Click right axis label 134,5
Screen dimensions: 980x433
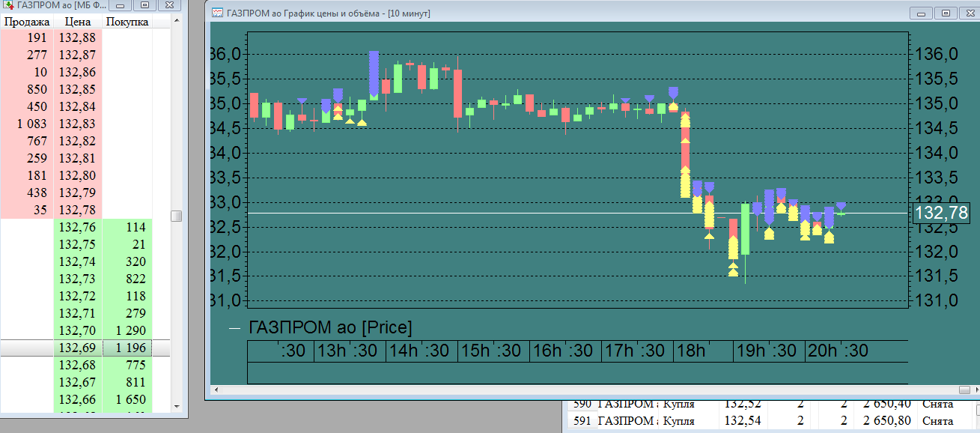point(937,128)
